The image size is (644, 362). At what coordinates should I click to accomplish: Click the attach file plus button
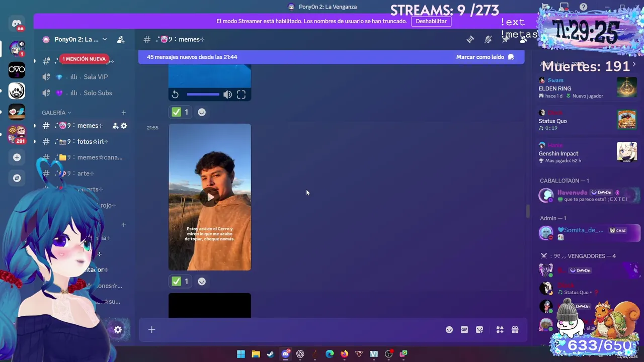(151, 330)
